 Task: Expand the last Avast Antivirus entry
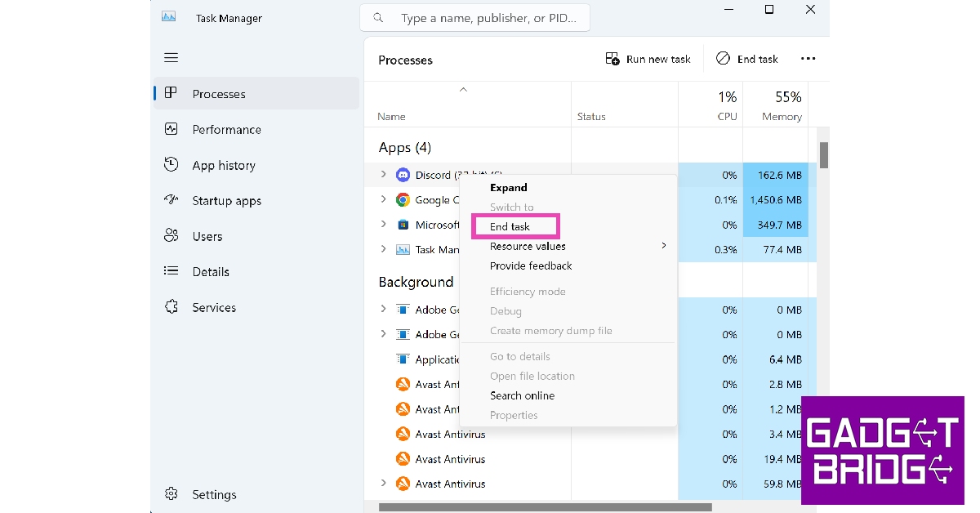384,484
